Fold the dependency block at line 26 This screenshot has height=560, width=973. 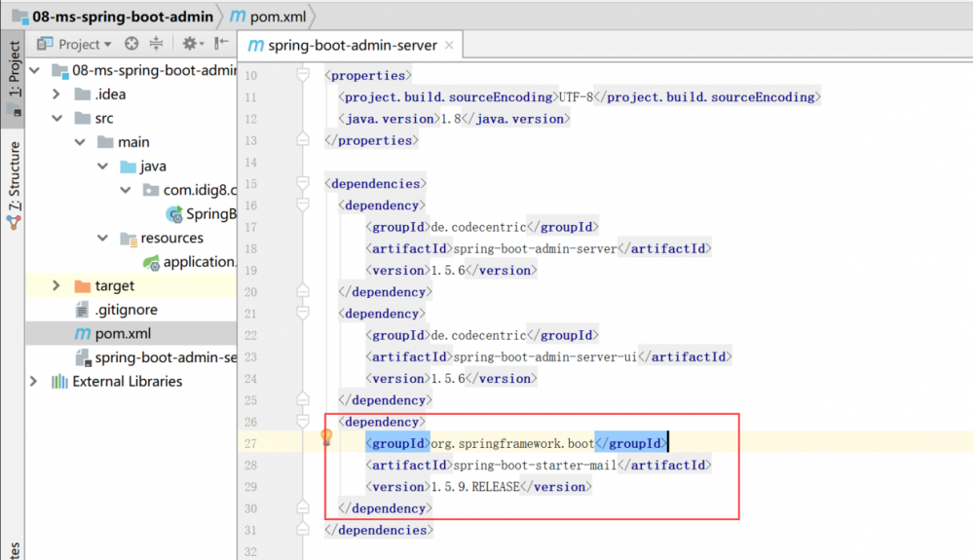click(303, 422)
